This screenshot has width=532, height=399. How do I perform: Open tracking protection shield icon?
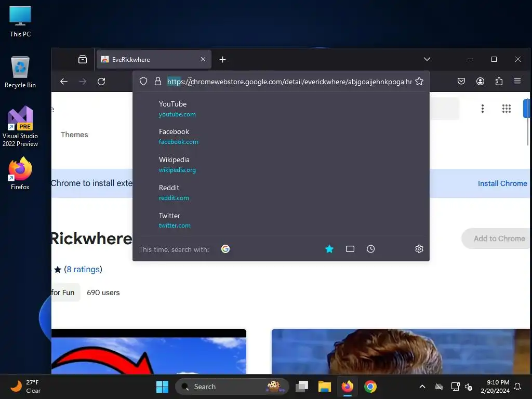pos(143,82)
